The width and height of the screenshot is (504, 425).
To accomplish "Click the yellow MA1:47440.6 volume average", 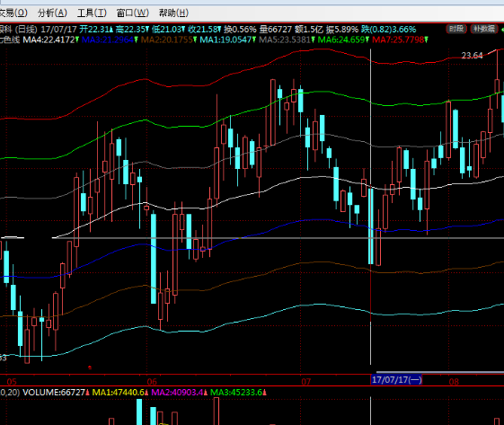I will click(119, 393).
